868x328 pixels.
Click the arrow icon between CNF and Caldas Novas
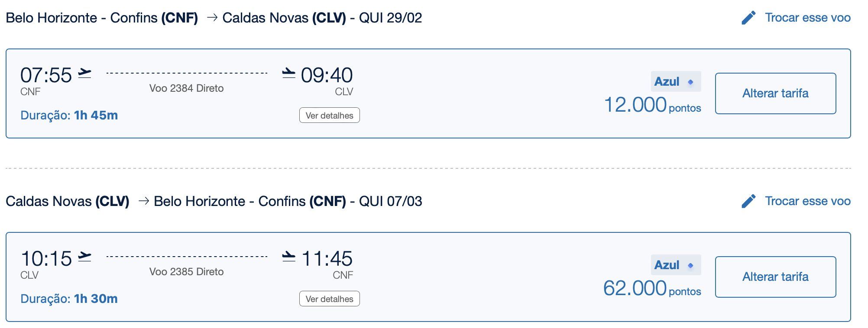(x=212, y=18)
